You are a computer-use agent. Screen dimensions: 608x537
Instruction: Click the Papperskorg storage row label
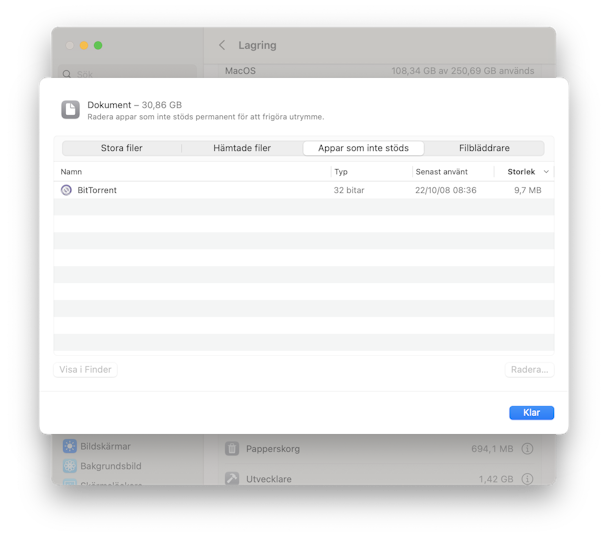pyautogui.click(x=273, y=449)
